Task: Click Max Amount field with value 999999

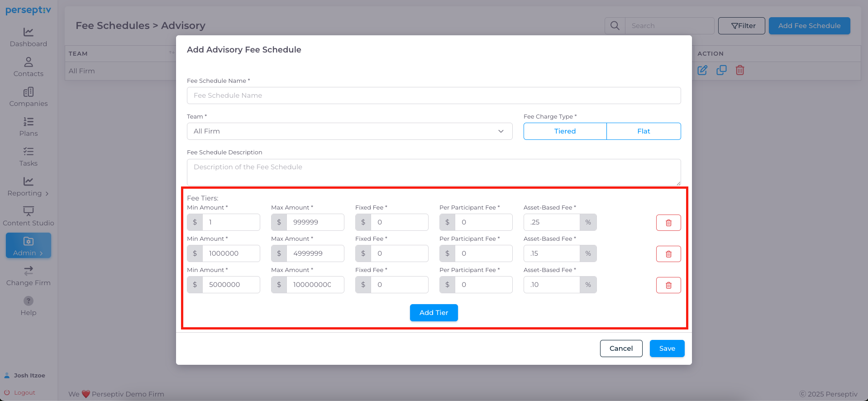Action: point(315,222)
